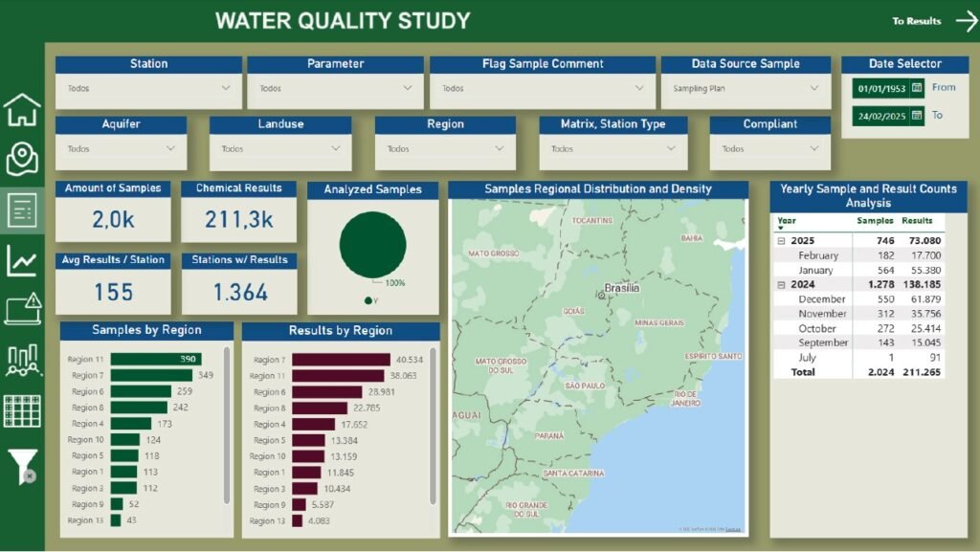Go to the Home page icon
The image size is (980, 552).
(x=22, y=110)
